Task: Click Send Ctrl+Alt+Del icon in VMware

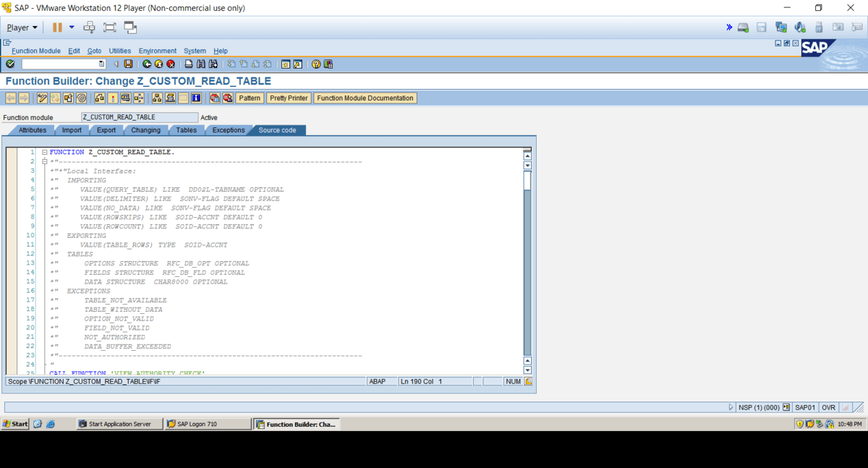Action: (x=90, y=27)
